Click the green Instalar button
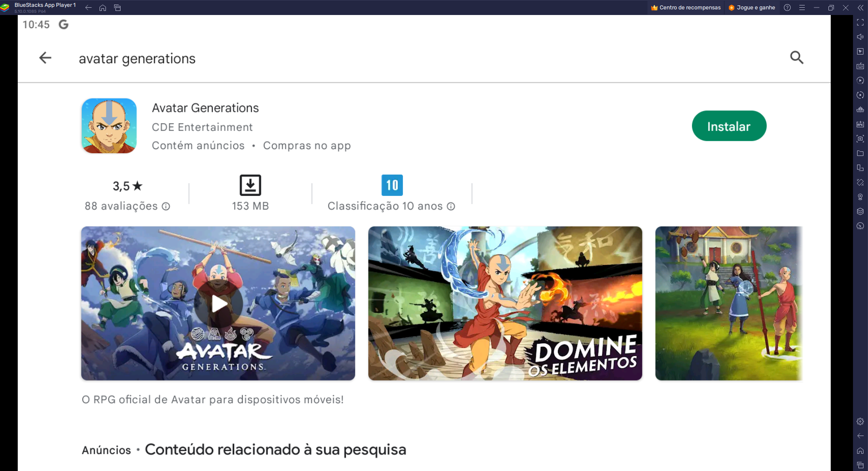This screenshot has width=868, height=471. coord(729,126)
